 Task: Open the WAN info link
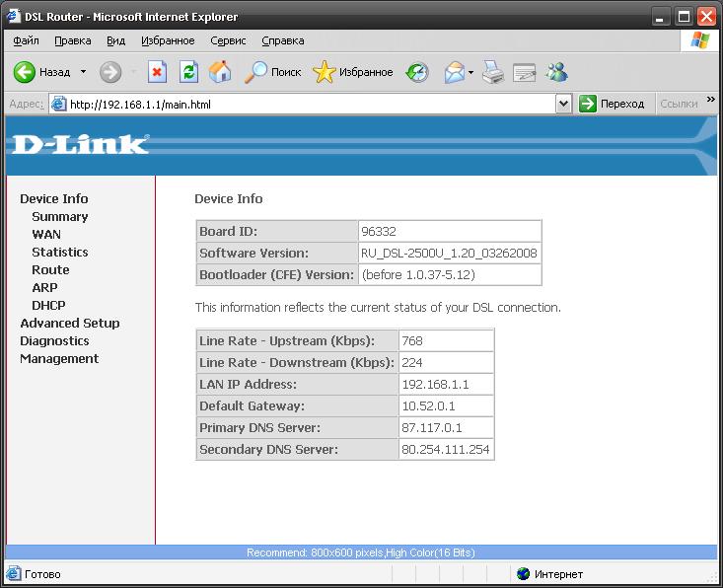[x=46, y=234]
